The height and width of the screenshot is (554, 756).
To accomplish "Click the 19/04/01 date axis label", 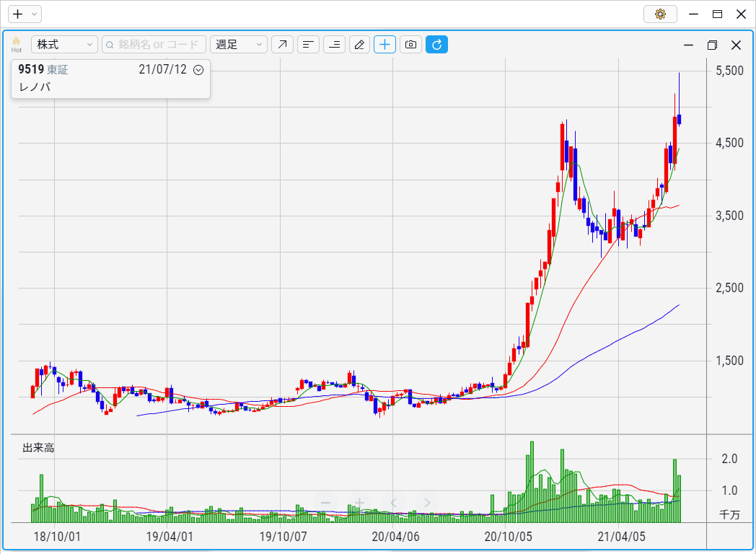I will tap(170, 537).
